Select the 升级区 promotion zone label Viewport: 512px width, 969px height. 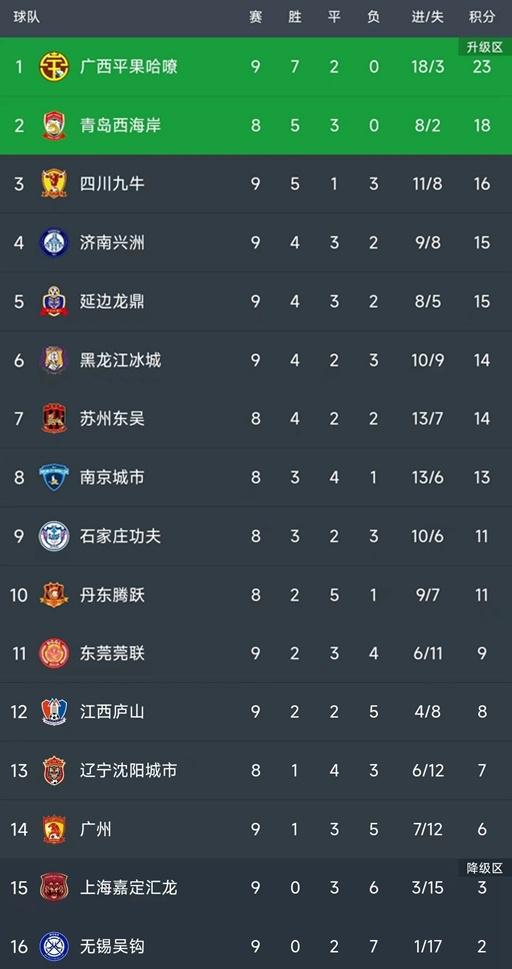pyautogui.click(x=485, y=47)
